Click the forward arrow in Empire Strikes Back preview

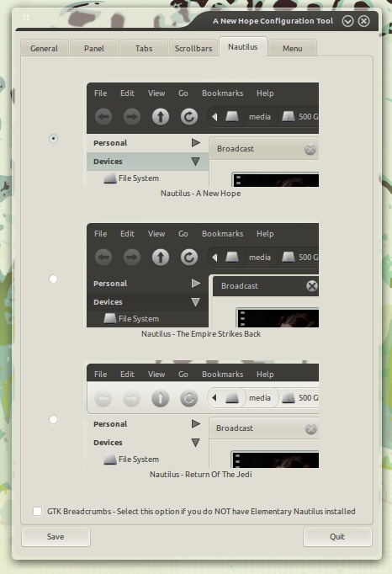(x=132, y=258)
